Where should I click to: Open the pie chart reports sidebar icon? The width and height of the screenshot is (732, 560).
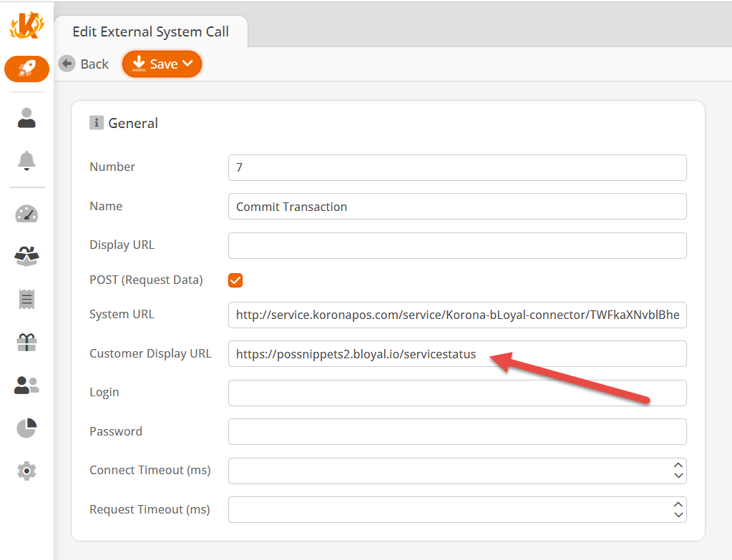coord(26,428)
